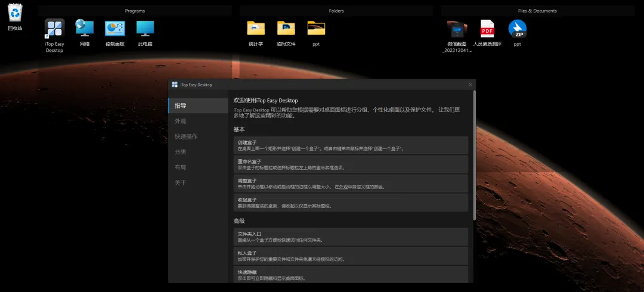Click the iTop Easy Desktop window logo
This screenshot has height=292, width=644.
pos(175,85)
